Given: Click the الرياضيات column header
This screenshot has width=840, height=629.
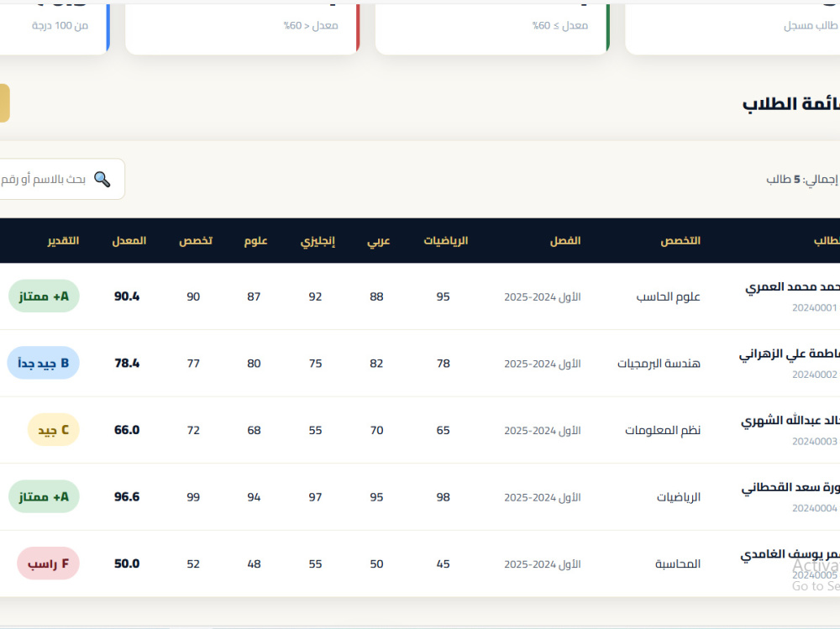Looking at the screenshot, I should [446, 240].
